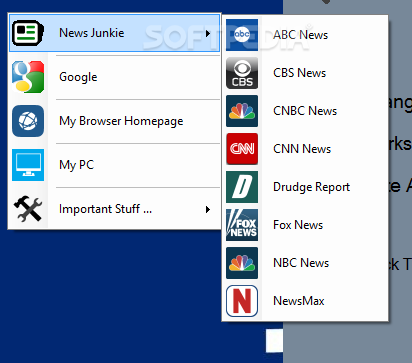Image resolution: width=412 pixels, height=363 pixels.
Task: Choose ABC News from the submenu
Action: pyautogui.click(x=305, y=35)
